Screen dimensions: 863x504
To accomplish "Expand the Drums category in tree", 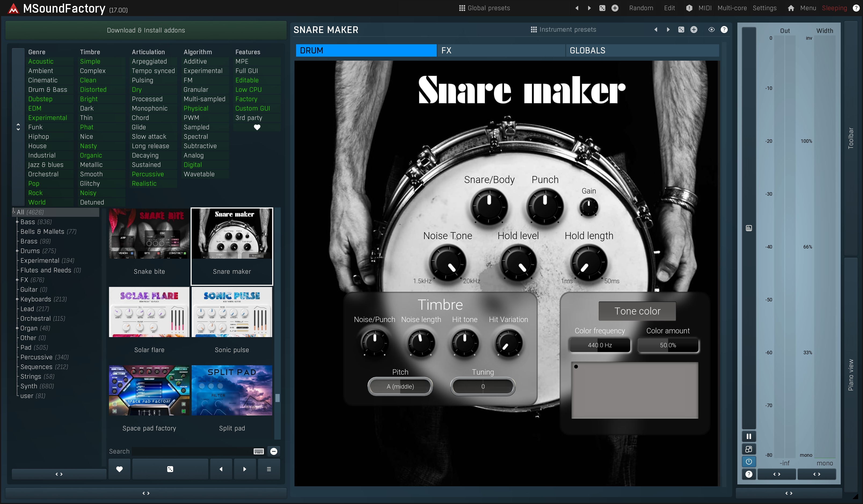I will tap(17, 251).
